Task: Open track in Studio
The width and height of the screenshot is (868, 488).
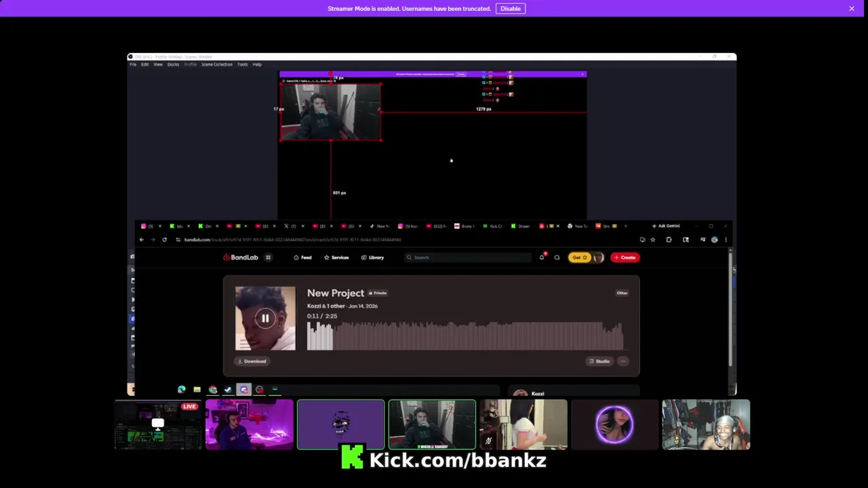Action: point(599,361)
